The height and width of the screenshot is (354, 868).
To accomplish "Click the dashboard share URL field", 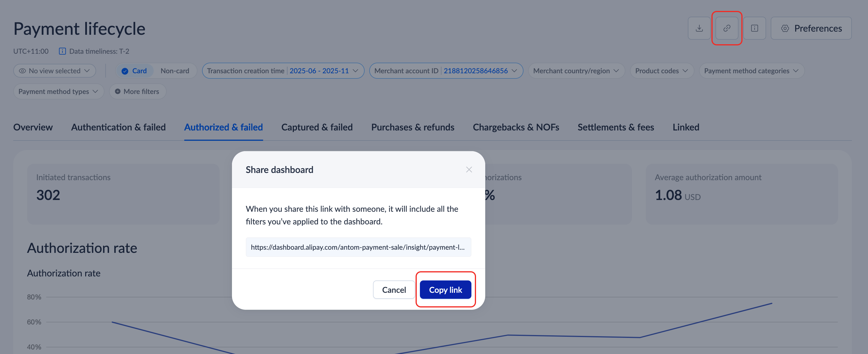I will [x=358, y=247].
